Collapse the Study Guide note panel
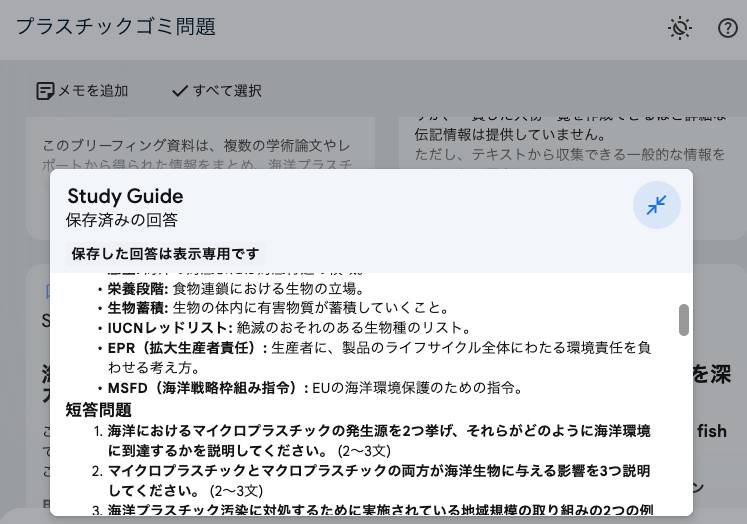Viewport: 747px width, 524px height. (x=656, y=205)
